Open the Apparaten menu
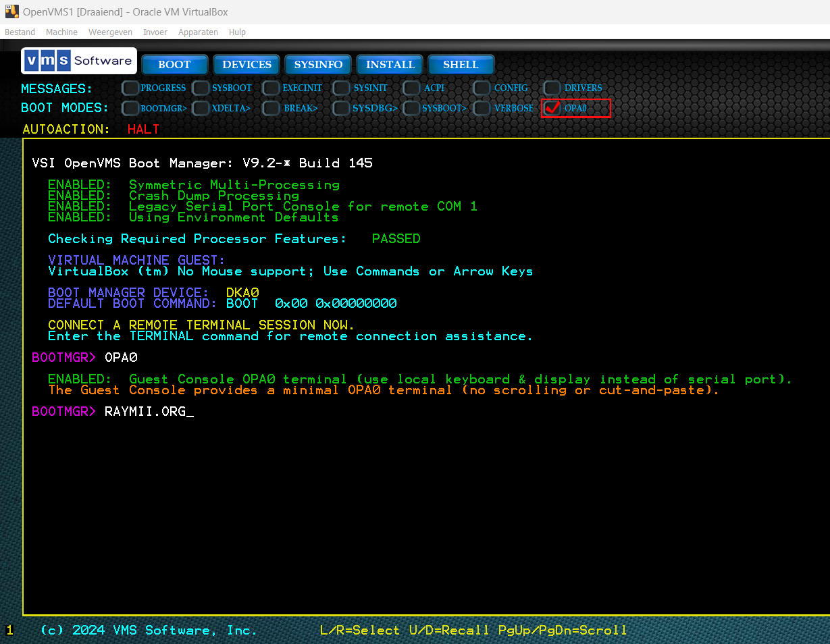This screenshot has width=830, height=644. (198, 32)
